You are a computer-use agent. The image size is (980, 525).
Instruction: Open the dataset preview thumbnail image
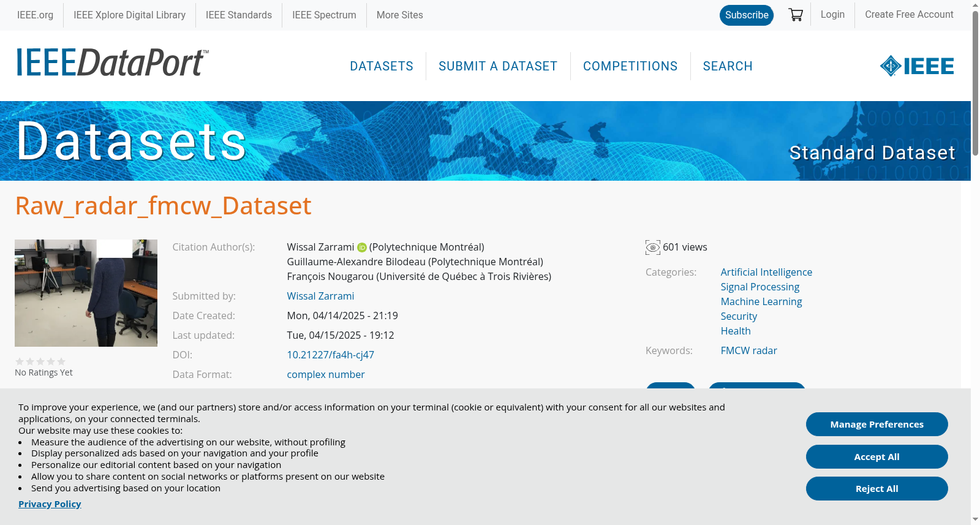pos(86,293)
